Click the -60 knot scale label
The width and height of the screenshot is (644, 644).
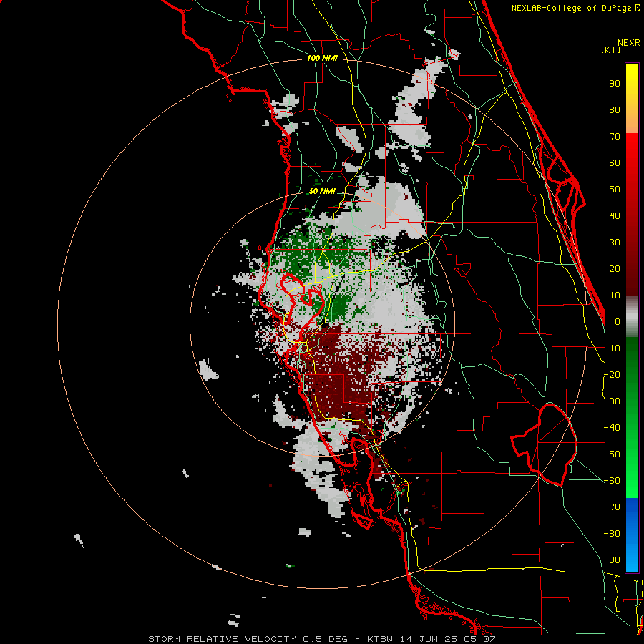tap(613, 481)
